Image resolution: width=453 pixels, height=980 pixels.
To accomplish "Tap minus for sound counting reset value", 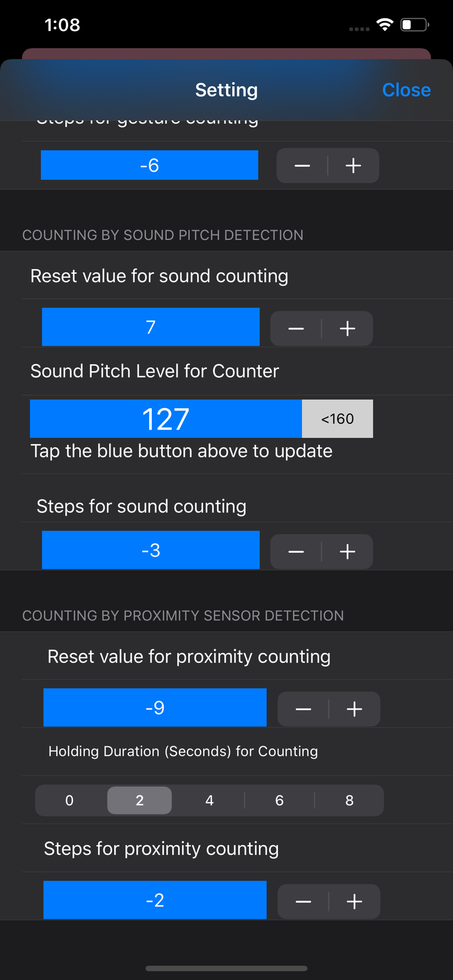I will [296, 328].
